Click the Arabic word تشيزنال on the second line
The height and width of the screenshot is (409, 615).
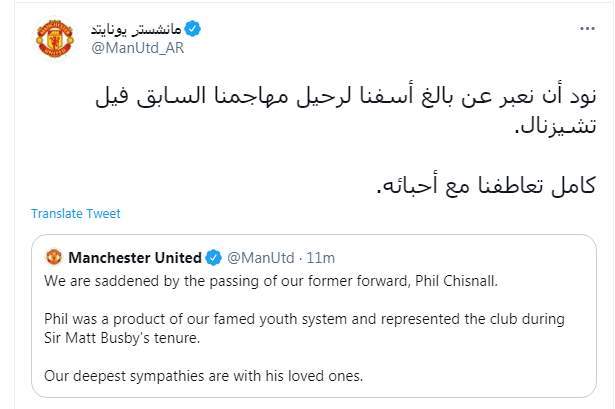[552, 128]
